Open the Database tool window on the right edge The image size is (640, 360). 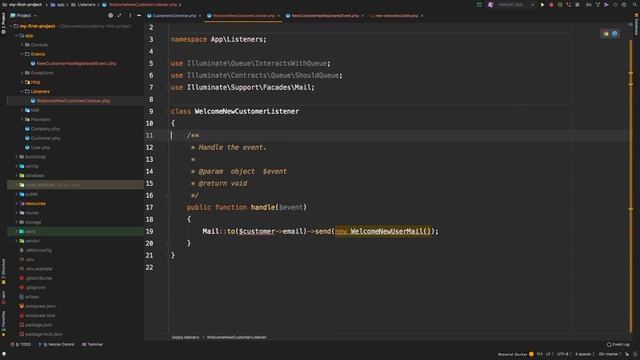click(x=636, y=24)
